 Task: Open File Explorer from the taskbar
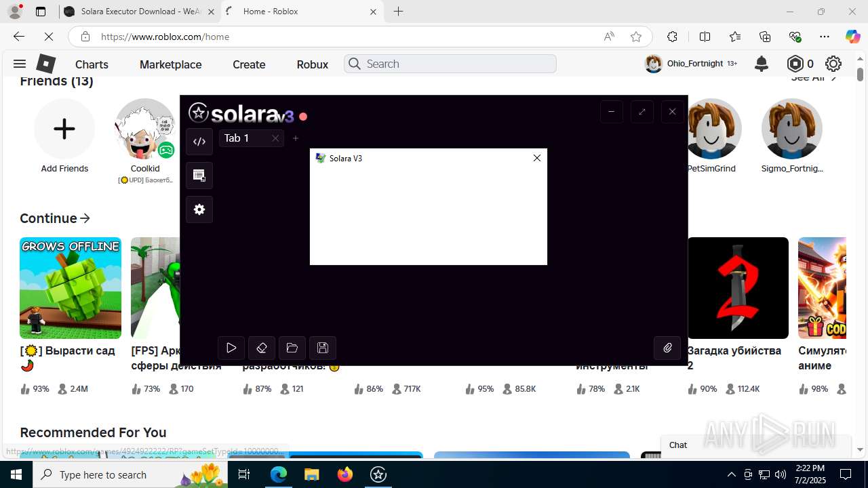click(x=311, y=474)
